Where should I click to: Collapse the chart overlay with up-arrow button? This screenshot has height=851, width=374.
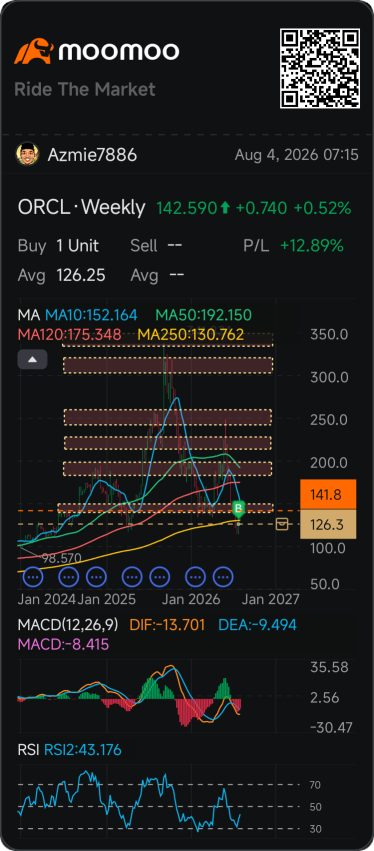(x=33, y=359)
